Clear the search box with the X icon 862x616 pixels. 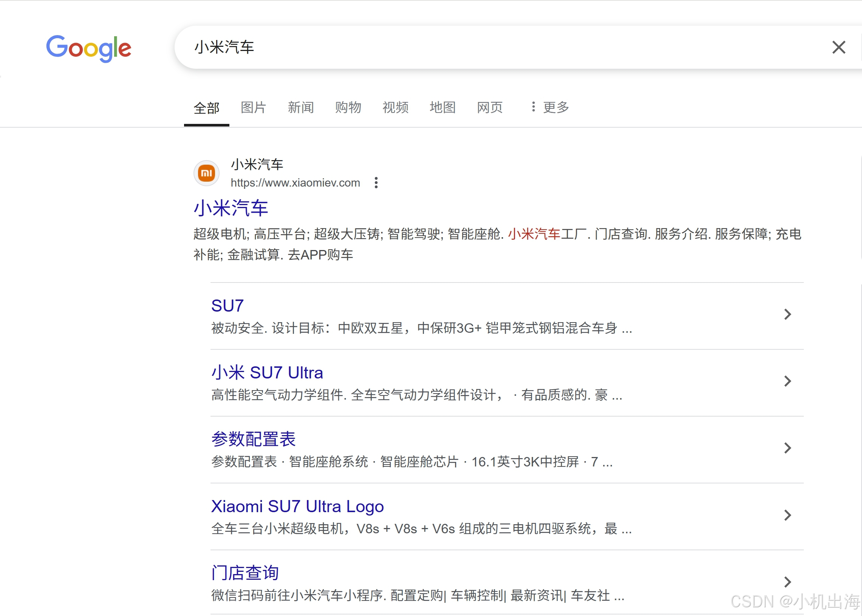point(839,48)
